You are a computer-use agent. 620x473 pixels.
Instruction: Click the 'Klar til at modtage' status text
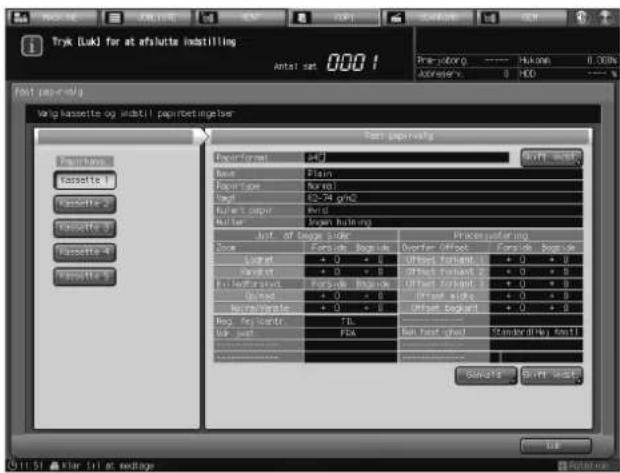coord(108,466)
